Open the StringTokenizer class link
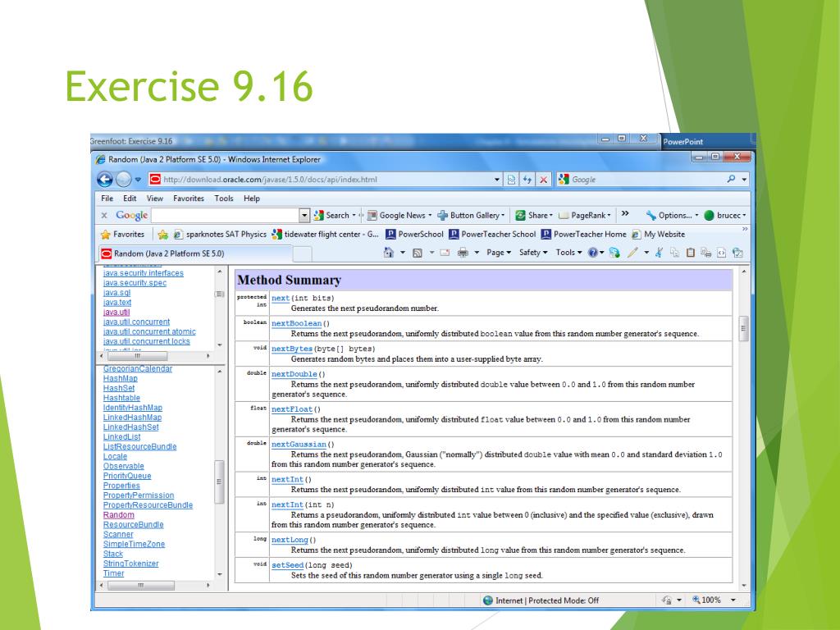This screenshot has width=840, height=630. 130,564
